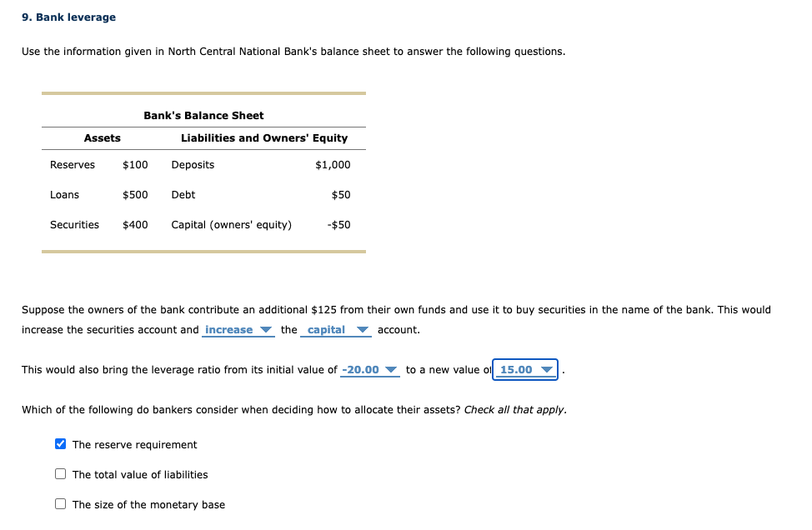
Task: Click the "9. Bank leverage" heading
Action: pos(68,16)
